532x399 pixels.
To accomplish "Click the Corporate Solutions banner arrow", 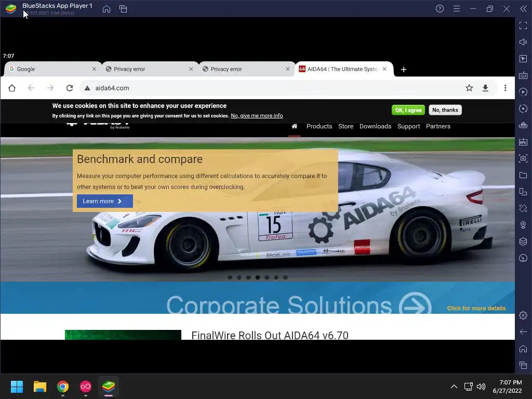I will tap(415, 303).
